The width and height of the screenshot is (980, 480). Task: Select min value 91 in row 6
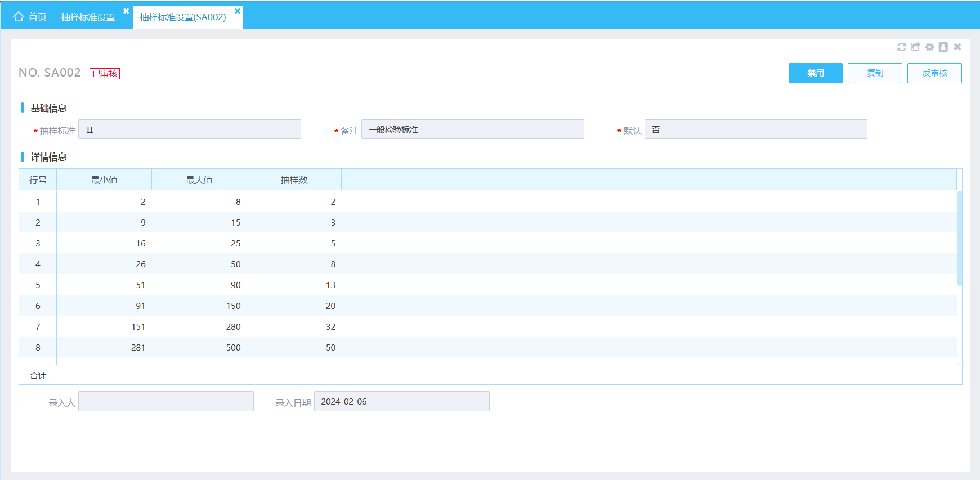(141, 306)
